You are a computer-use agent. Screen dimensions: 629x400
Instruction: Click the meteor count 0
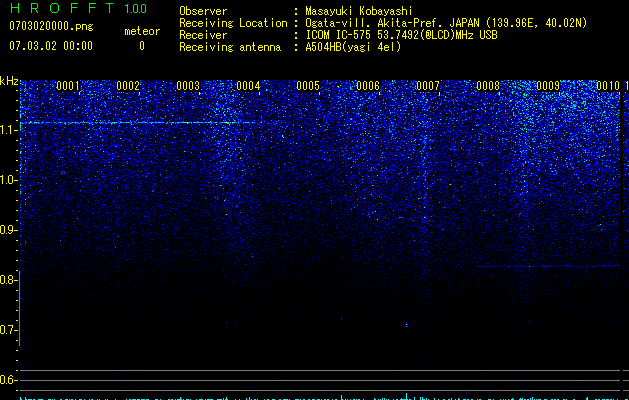(x=142, y=46)
